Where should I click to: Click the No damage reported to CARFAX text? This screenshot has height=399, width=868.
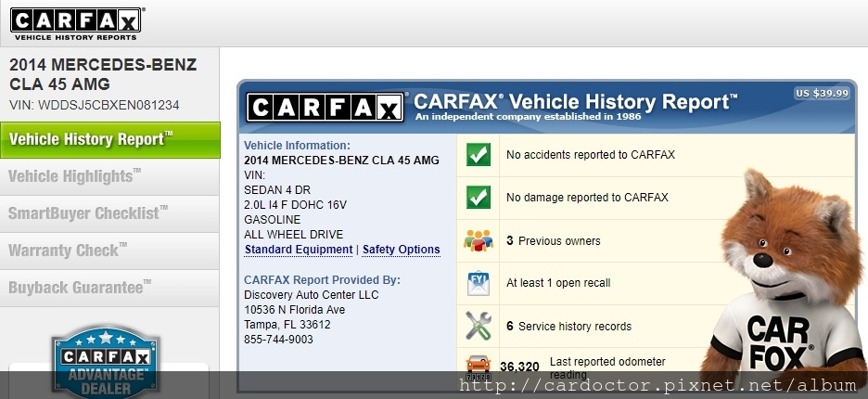click(587, 198)
